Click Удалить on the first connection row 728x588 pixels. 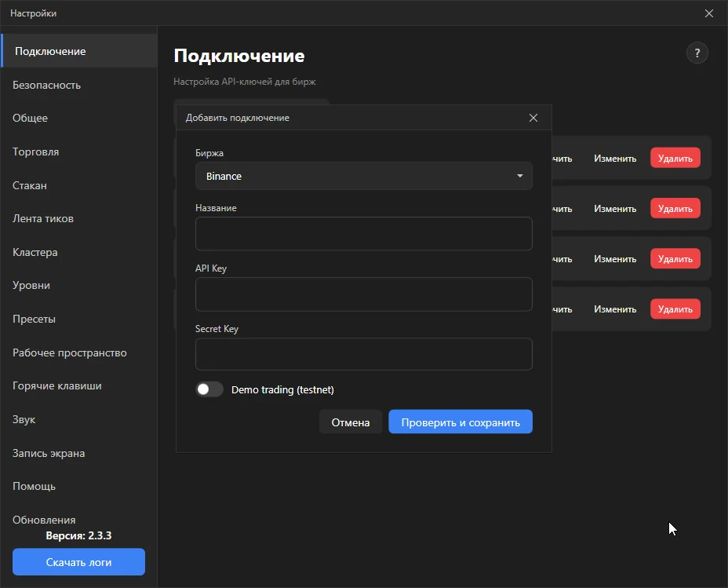click(675, 159)
